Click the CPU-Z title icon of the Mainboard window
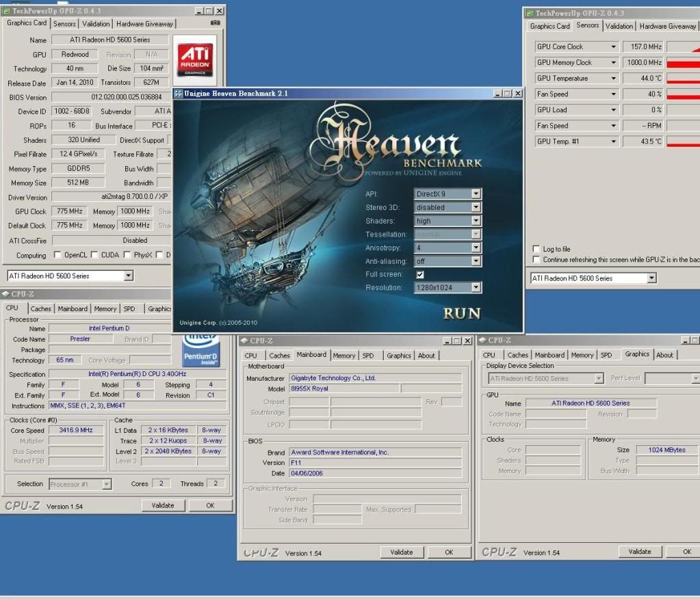 tap(244, 341)
